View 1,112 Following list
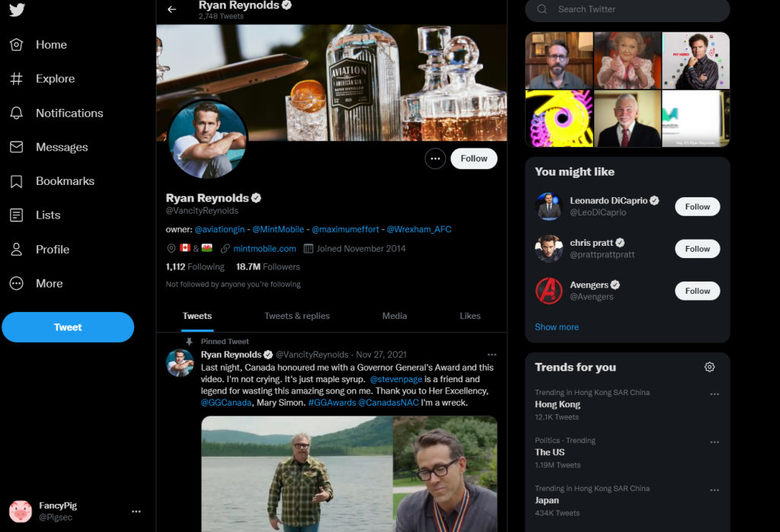 click(195, 267)
